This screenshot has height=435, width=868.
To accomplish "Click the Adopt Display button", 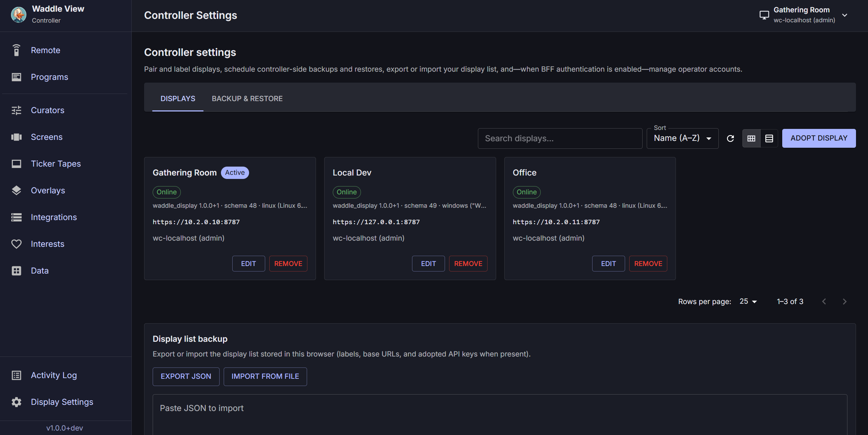I will 819,138.
